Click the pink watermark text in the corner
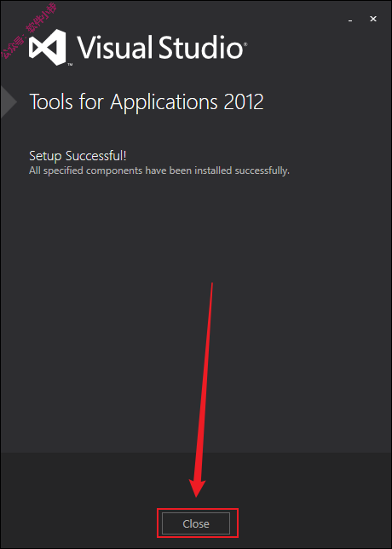 pyautogui.click(x=29, y=30)
